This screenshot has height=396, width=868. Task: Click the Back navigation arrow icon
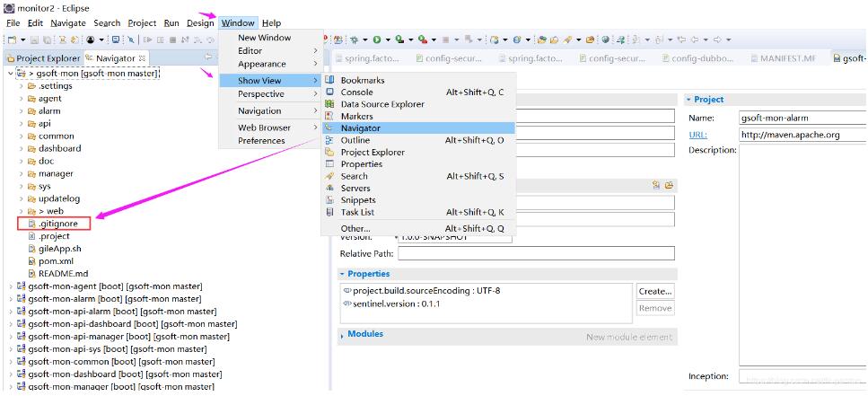coord(695,40)
